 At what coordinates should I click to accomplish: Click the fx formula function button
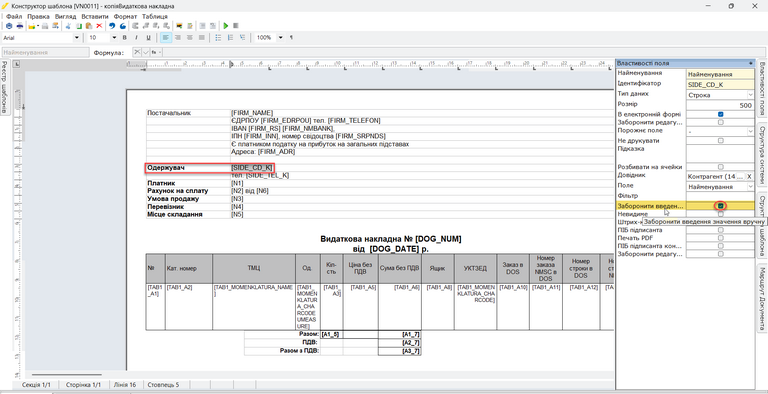(x=154, y=52)
